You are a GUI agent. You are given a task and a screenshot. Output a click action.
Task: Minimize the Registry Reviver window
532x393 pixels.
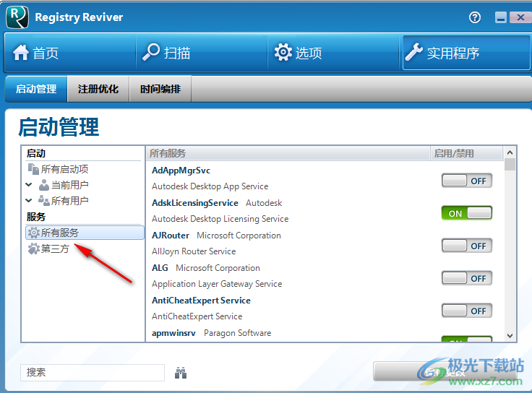coord(500,17)
